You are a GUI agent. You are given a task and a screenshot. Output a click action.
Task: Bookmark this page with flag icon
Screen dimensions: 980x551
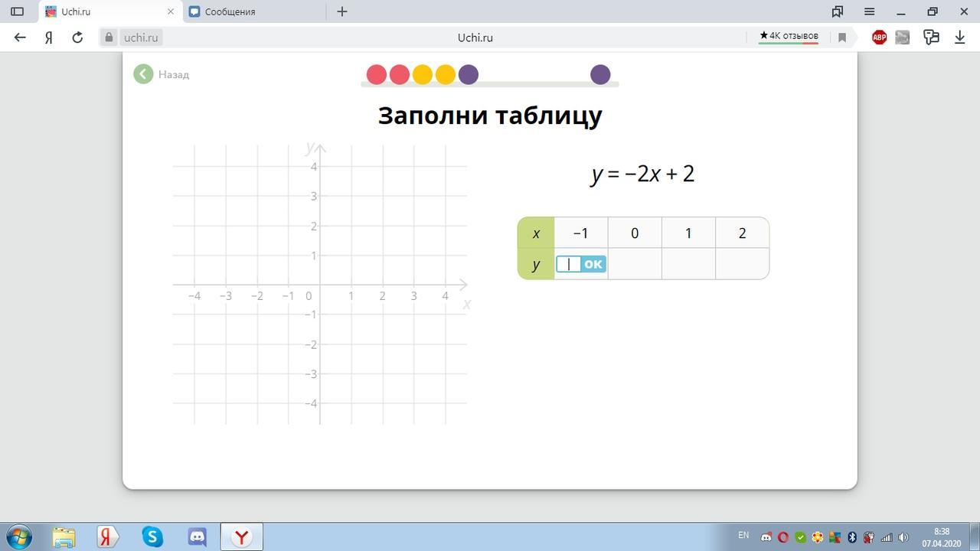pyautogui.click(x=842, y=37)
